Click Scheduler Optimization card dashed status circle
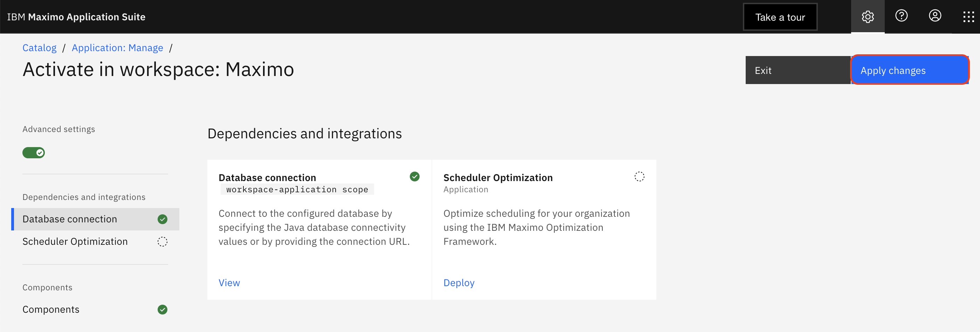This screenshot has width=980, height=332. click(x=639, y=177)
